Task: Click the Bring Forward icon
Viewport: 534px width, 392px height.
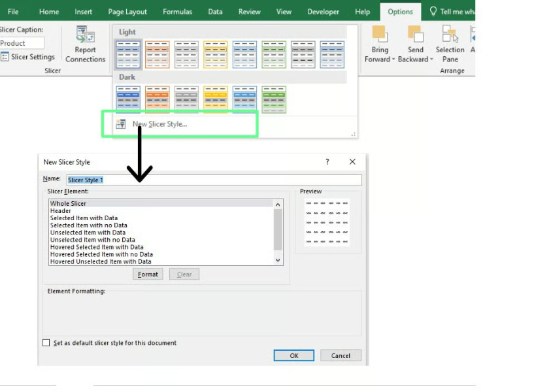Action: pyautogui.click(x=379, y=33)
